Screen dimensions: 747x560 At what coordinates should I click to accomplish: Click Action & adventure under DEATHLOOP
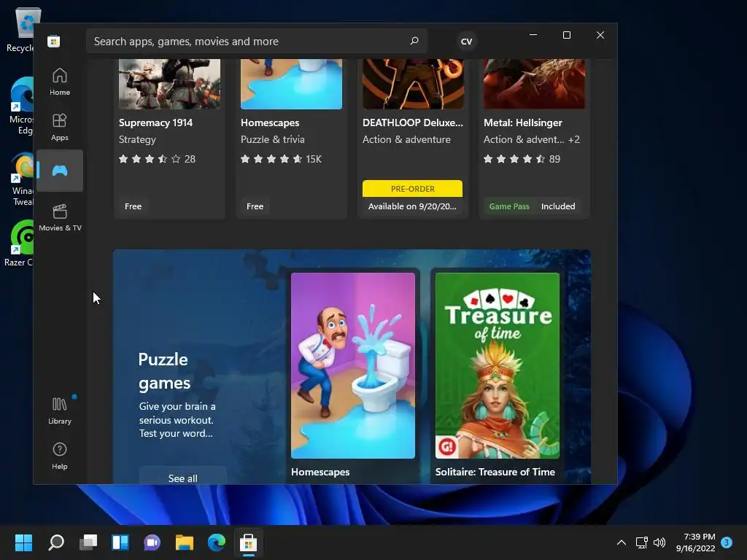click(406, 139)
